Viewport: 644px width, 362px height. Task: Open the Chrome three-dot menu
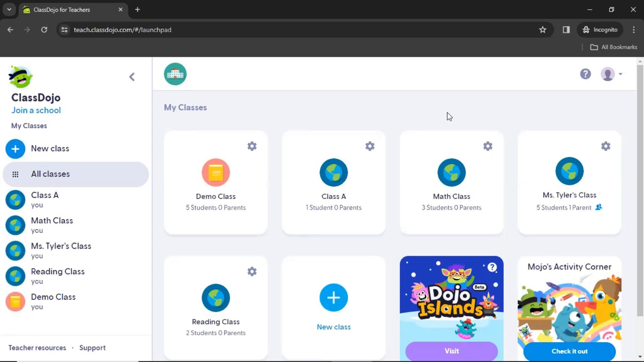(634, 30)
